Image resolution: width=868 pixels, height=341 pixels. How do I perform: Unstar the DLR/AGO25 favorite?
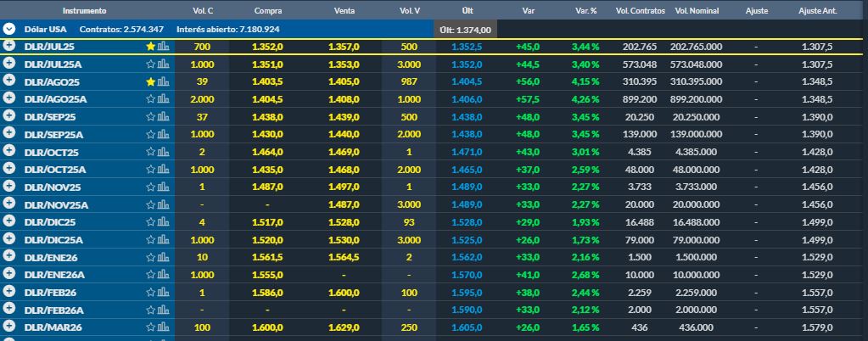point(151,81)
